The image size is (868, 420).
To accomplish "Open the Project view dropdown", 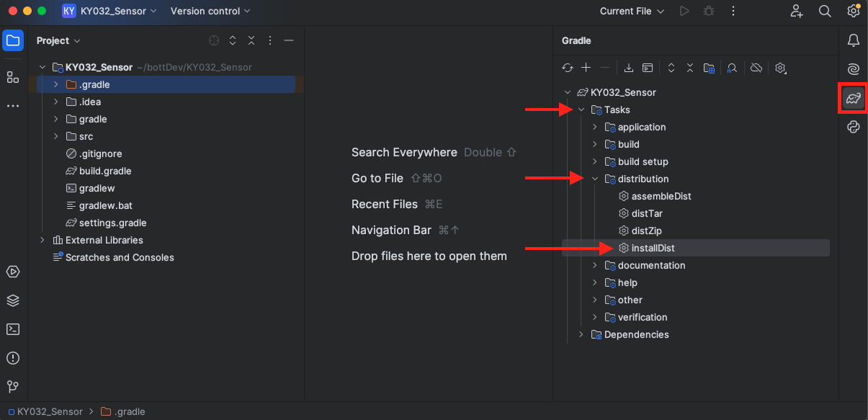I will pyautogui.click(x=58, y=41).
